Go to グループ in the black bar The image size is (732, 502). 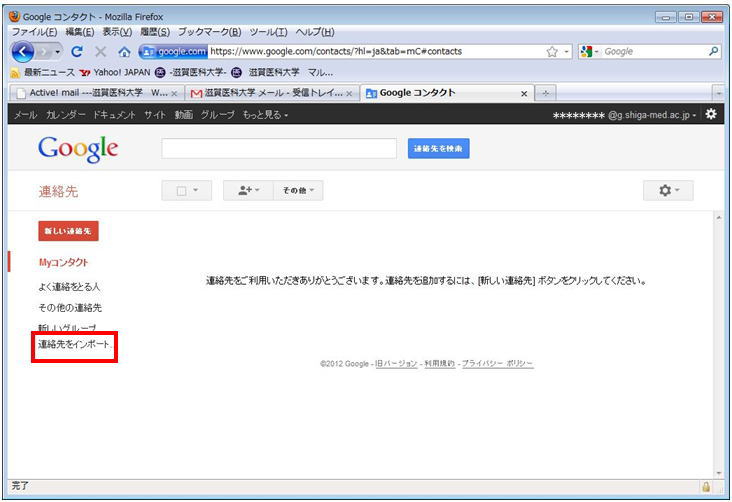coord(218,114)
